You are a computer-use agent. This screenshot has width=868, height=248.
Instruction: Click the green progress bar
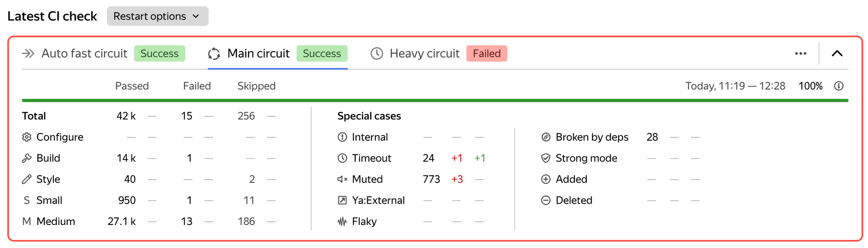coord(435,100)
